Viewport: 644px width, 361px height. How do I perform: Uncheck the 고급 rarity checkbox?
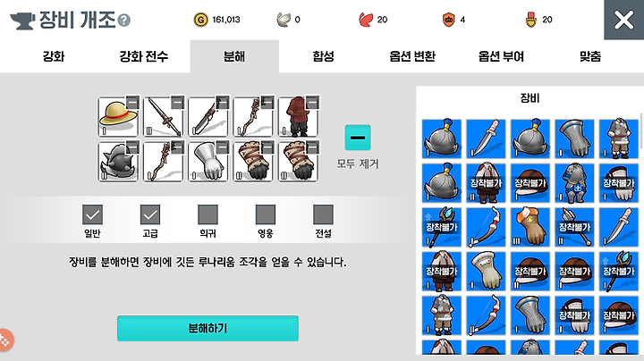pos(150,214)
